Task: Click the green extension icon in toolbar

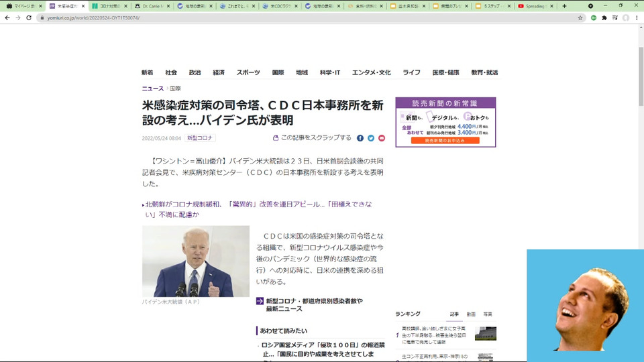Action: tap(594, 17)
